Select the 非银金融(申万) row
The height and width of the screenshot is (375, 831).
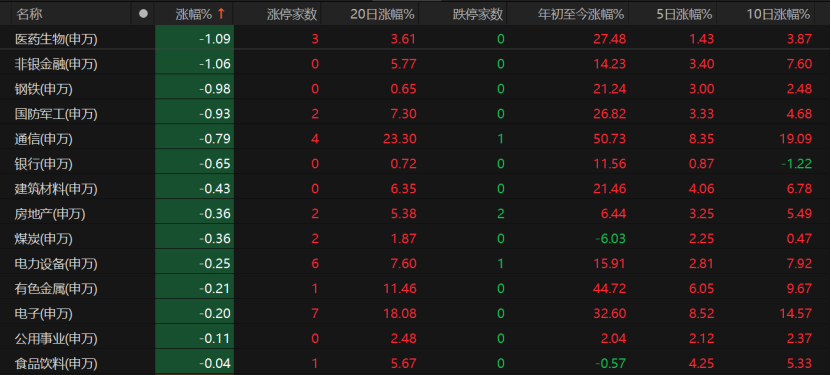(416, 64)
